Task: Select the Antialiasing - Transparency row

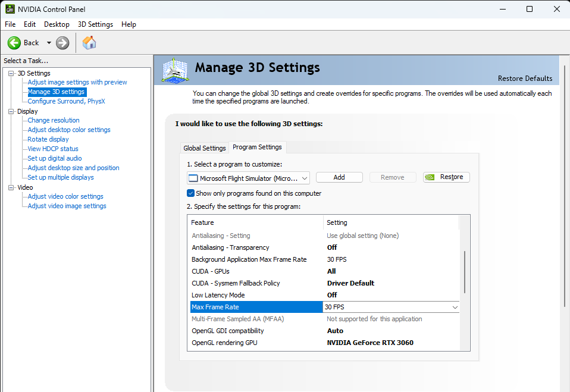Action: click(325, 247)
